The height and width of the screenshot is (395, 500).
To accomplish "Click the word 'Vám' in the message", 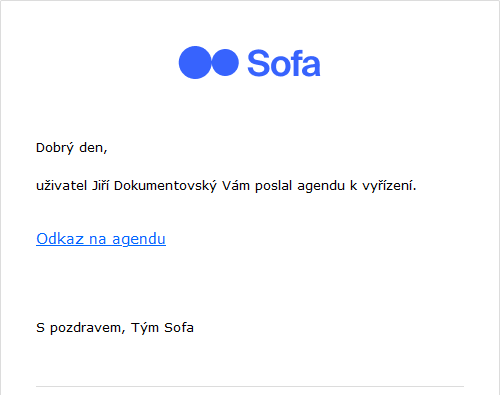I will point(236,186).
